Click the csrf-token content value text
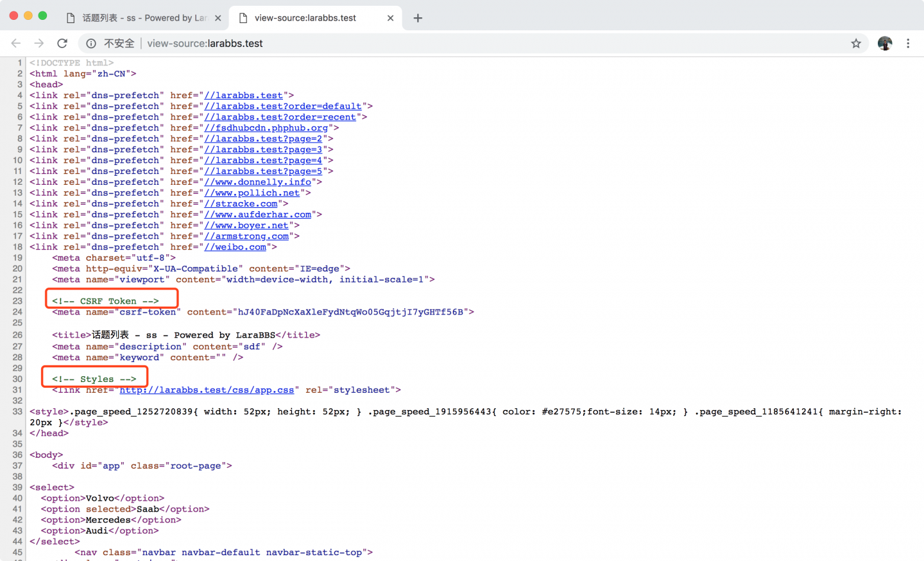 pyautogui.click(x=350, y=312)
